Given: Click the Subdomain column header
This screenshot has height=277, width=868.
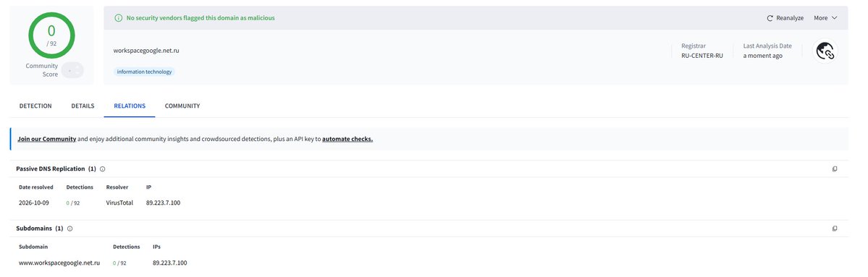Looking at the screenshot, I should 33,247.
